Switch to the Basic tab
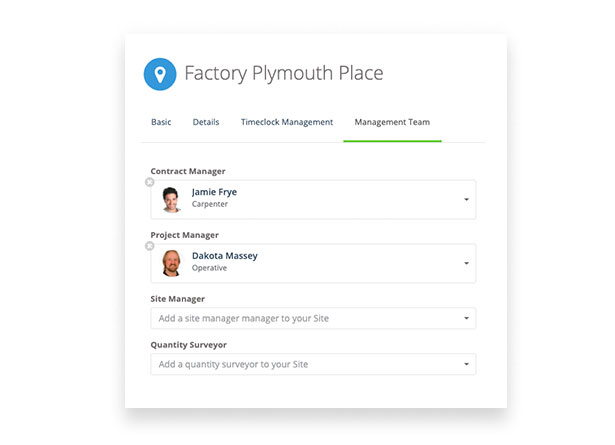This screenshot has height=445, width=615. click(x=161, y=122)
